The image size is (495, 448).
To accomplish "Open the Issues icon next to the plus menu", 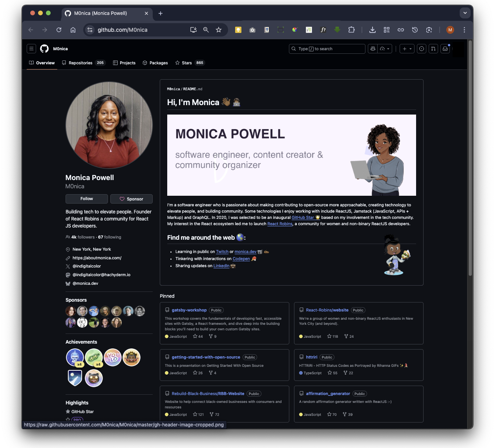I will (421, 49).
